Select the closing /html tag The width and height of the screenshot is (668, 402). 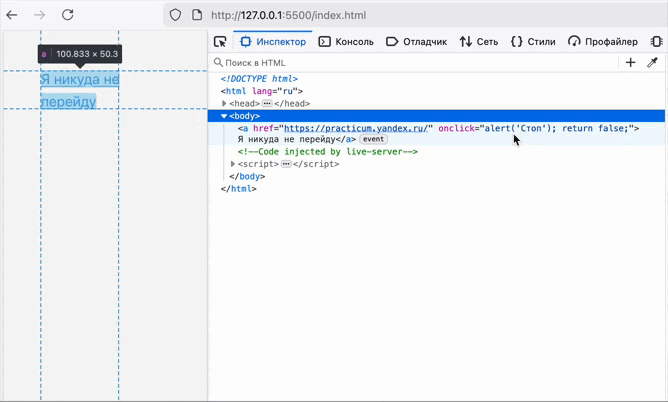pyautogui.click(x=239, y=189)
